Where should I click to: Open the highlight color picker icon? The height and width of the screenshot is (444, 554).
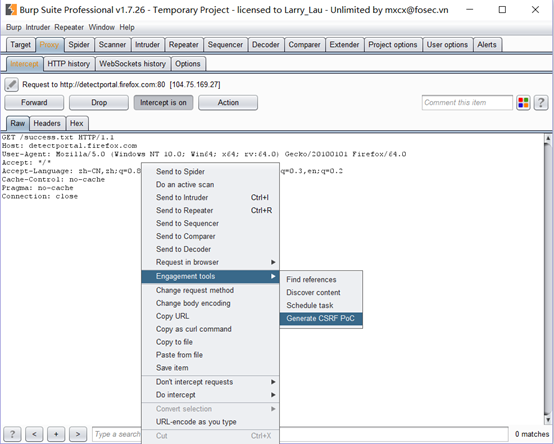pyautogui.click(x=523, y=103)
